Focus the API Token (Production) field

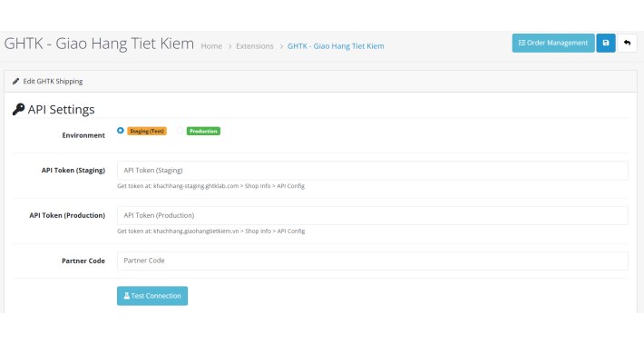373,215
